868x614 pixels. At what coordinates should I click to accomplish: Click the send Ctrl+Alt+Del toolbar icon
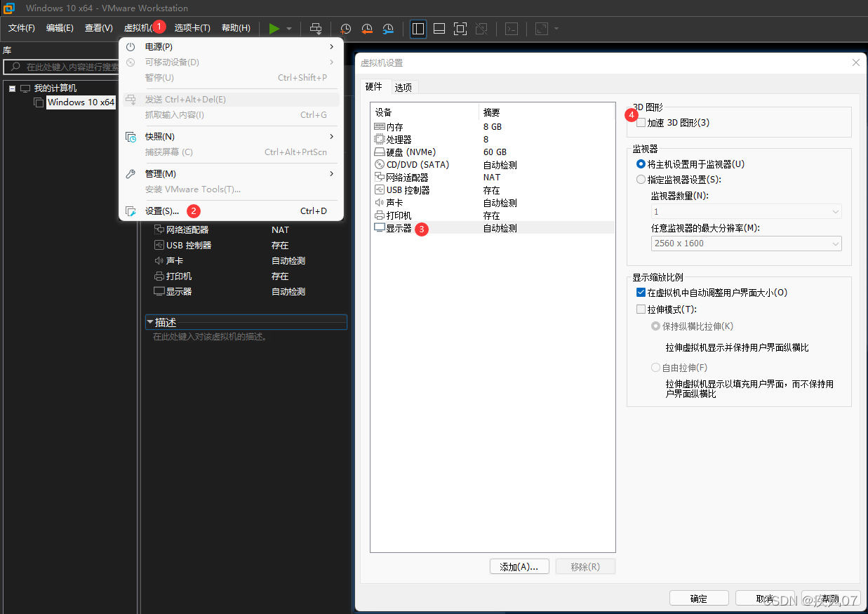click(x=316, y=29)
